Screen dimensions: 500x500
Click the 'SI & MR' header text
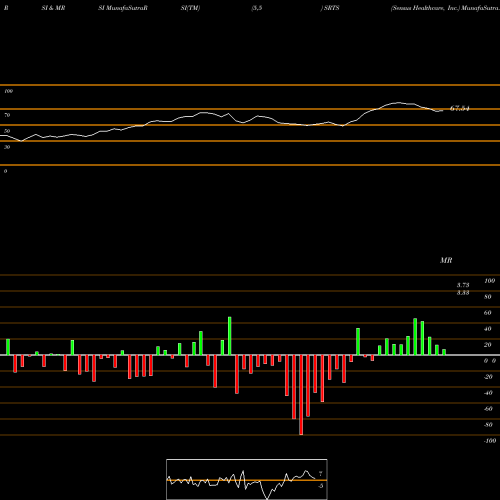[53, 8]
